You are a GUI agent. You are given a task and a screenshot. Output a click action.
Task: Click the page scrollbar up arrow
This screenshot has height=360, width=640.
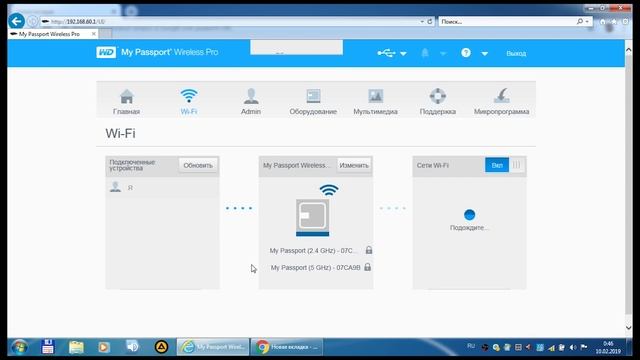[629, 50]
